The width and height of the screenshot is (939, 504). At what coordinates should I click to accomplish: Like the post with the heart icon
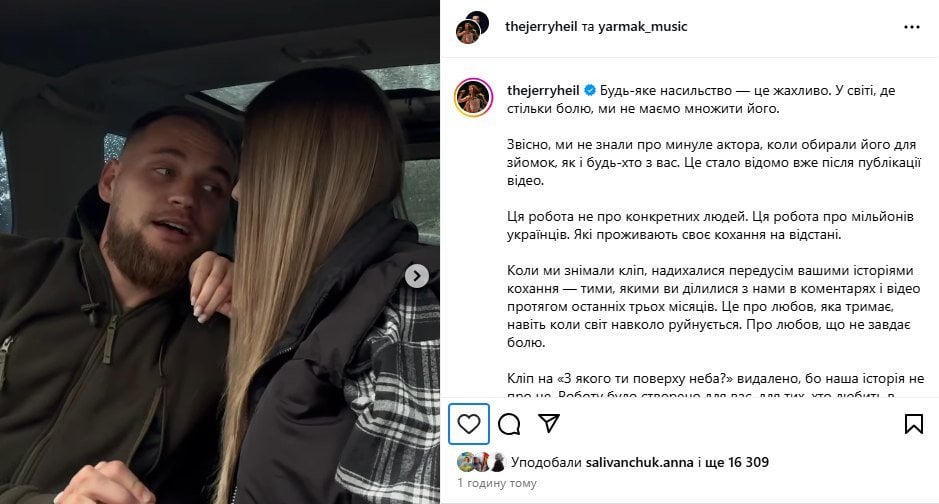(469, 424)
